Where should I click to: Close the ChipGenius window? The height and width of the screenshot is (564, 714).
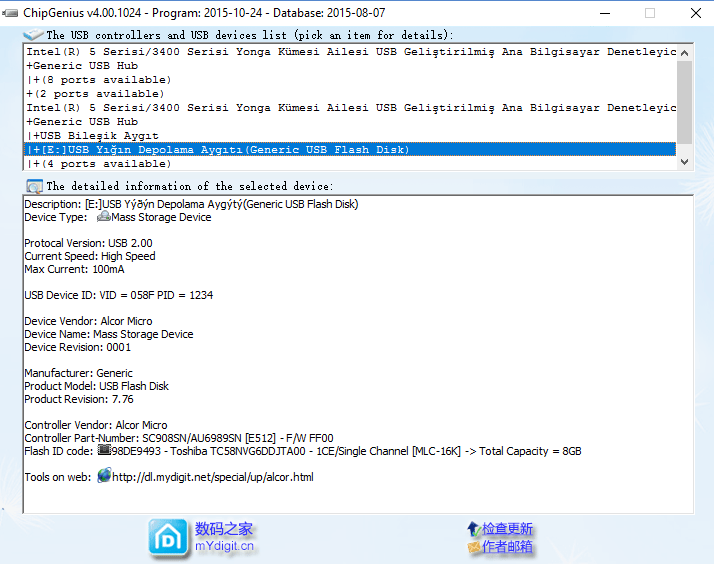(696, 13)
